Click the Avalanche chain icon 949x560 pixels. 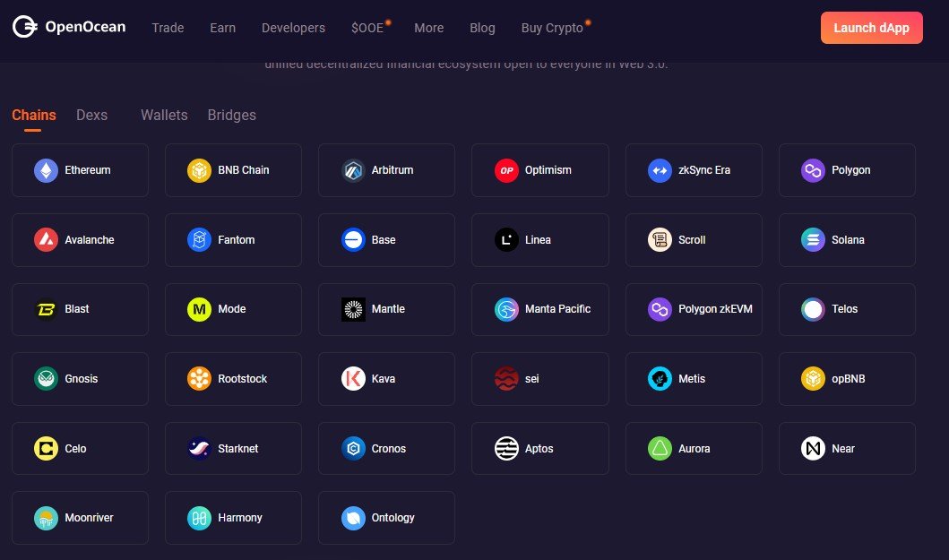coord(46,240)
